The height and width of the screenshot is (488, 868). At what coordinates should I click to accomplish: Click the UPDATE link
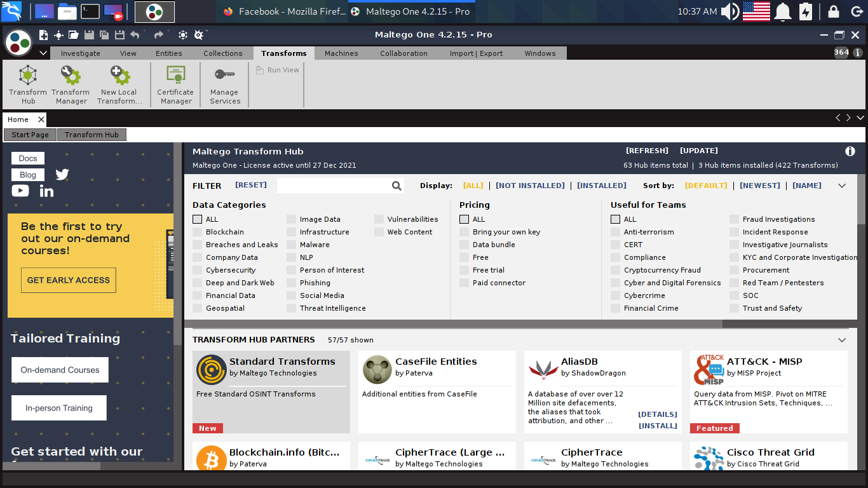coord(699,151)
